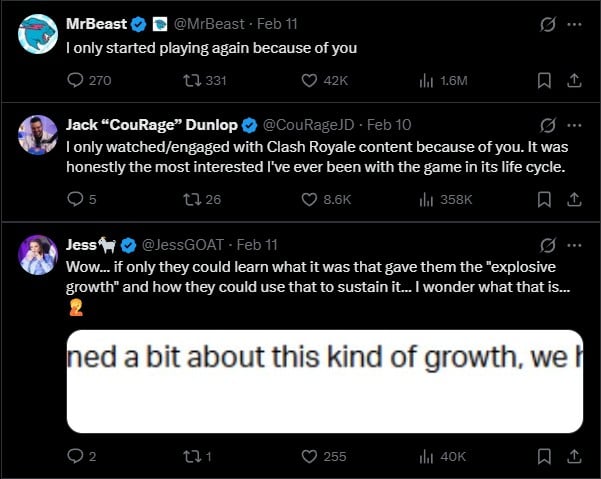Image resolution: width=601 pixels, height=479 pixels.
Task: Share MrBeast's tweet
Action: (x=574, y=81)
